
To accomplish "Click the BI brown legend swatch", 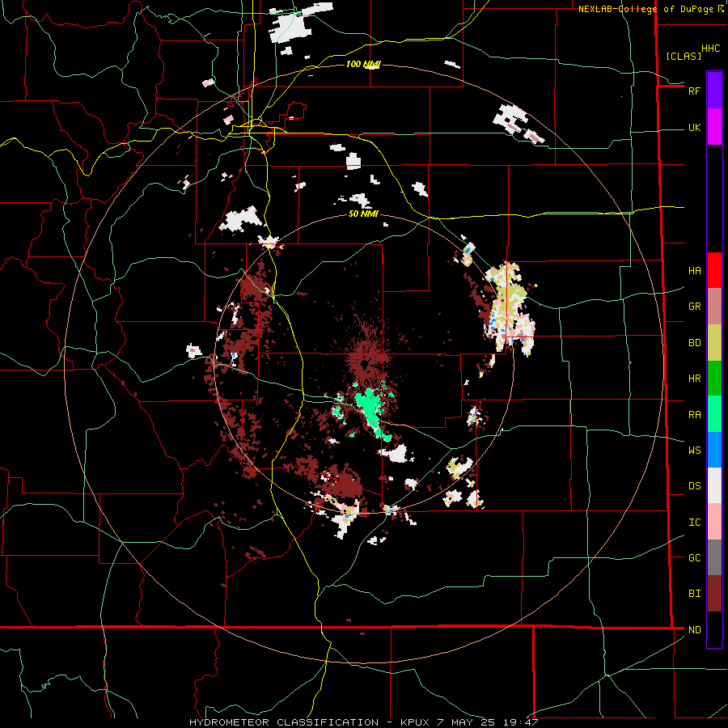I will click(714, 594).
